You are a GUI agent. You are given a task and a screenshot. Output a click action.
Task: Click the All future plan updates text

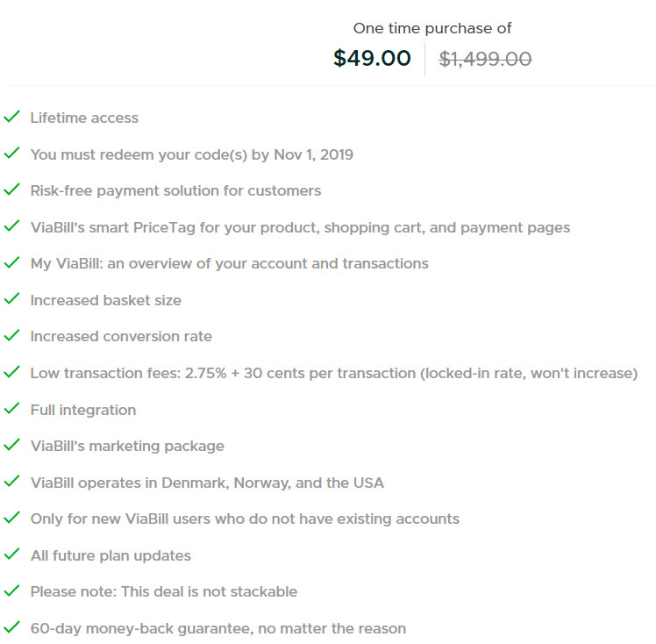[111, 555]
